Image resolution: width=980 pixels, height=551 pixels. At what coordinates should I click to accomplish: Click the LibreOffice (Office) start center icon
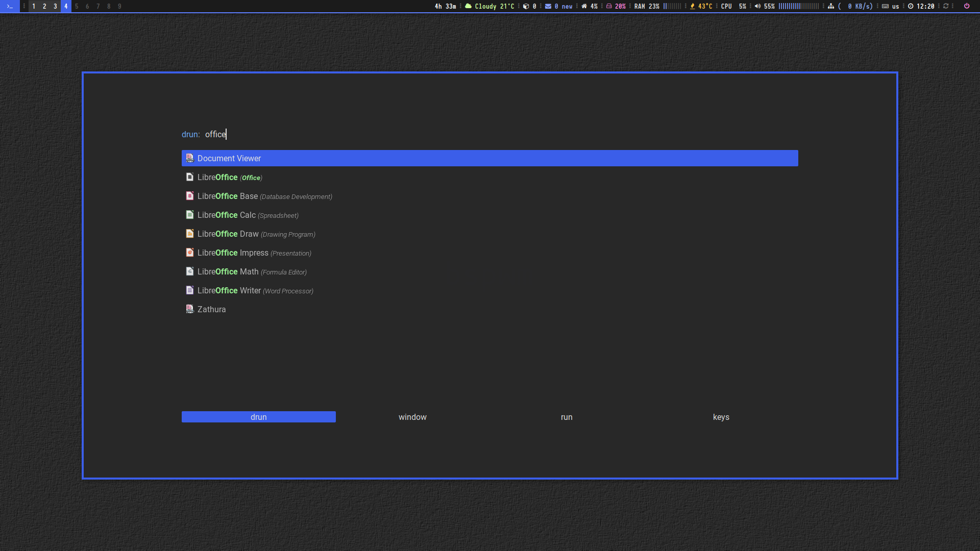pyautogui.click(x=189, y=177)
